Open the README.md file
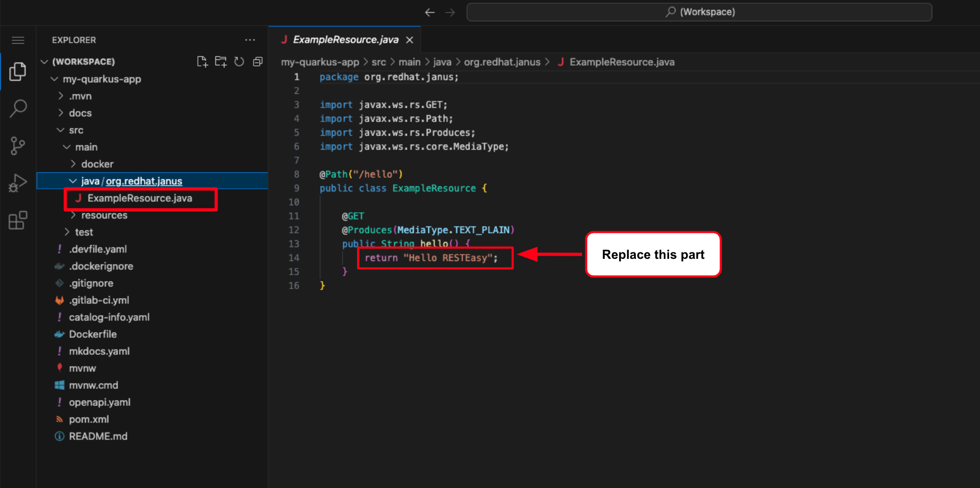The height and width of the screenshot is (488, 980). [98, 435]
